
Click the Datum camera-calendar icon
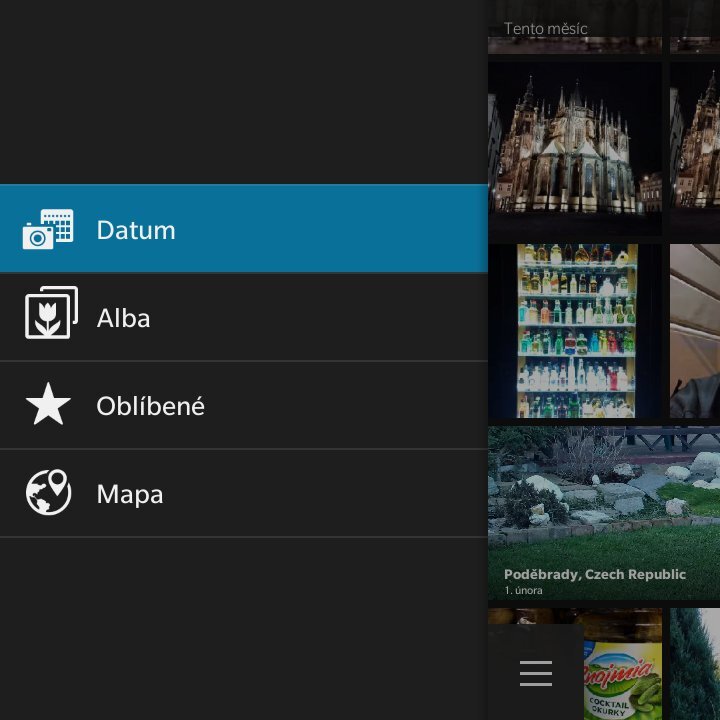pos(48,230)
